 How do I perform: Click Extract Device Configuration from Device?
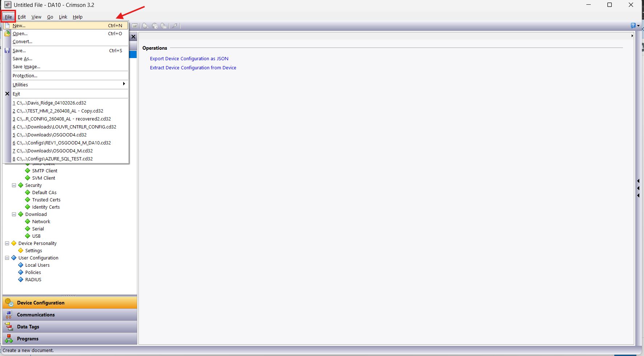[x=193, y=68]
